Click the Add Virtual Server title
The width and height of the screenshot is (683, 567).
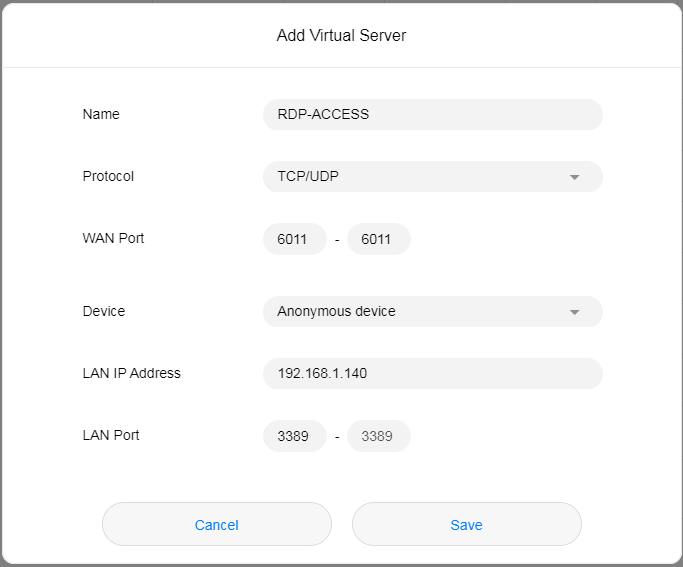tap(341, 36)
